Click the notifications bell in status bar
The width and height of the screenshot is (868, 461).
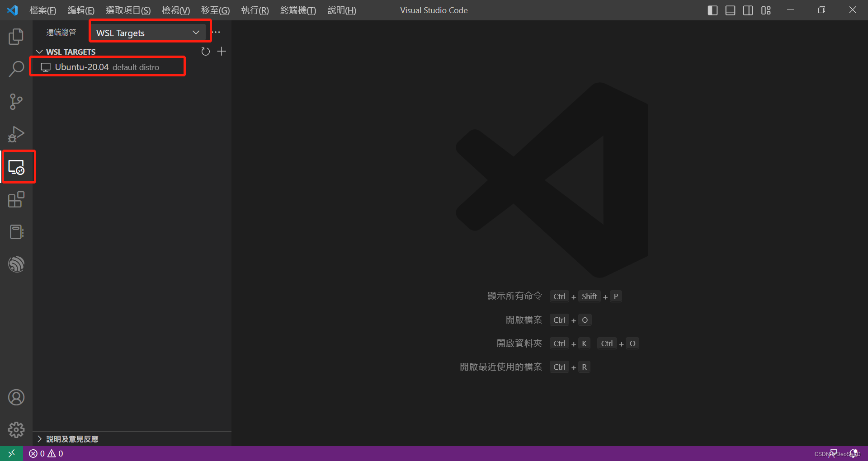[x=854, y=453]
